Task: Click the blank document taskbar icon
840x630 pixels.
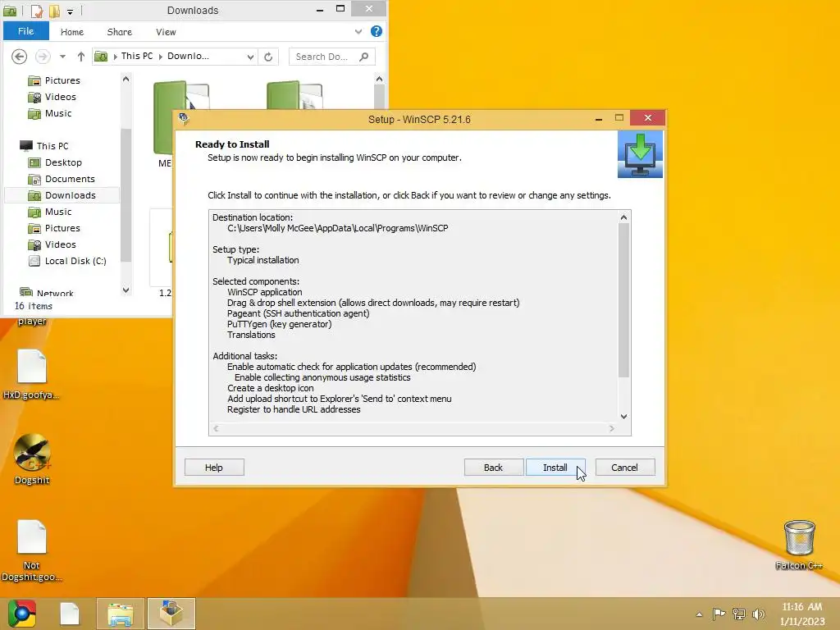Action: 70,614
